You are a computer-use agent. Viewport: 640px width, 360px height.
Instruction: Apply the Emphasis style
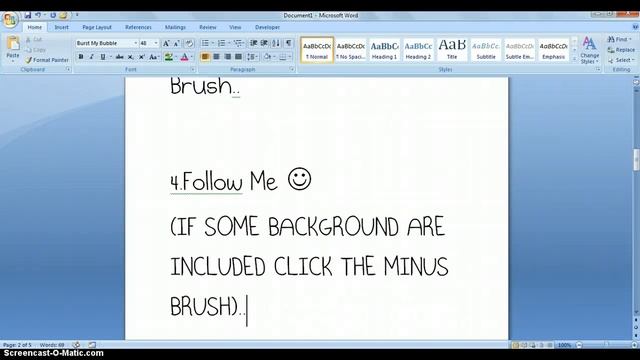[553, 50]
